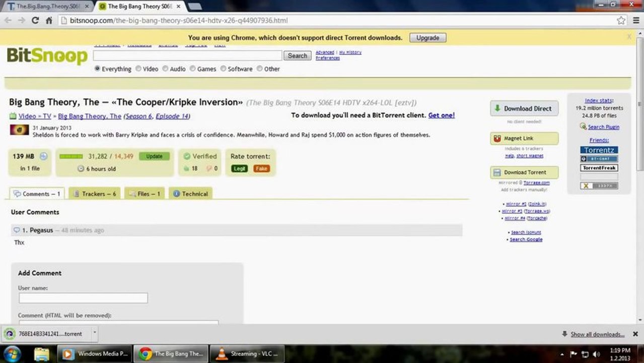644x363 pixels.
Task: Click the green TV category icon
Action: pos(13,116)
